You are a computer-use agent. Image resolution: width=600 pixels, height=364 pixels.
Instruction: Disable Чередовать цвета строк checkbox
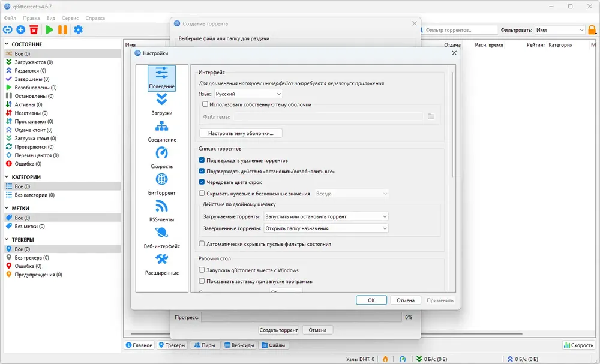tap(202, 182)
